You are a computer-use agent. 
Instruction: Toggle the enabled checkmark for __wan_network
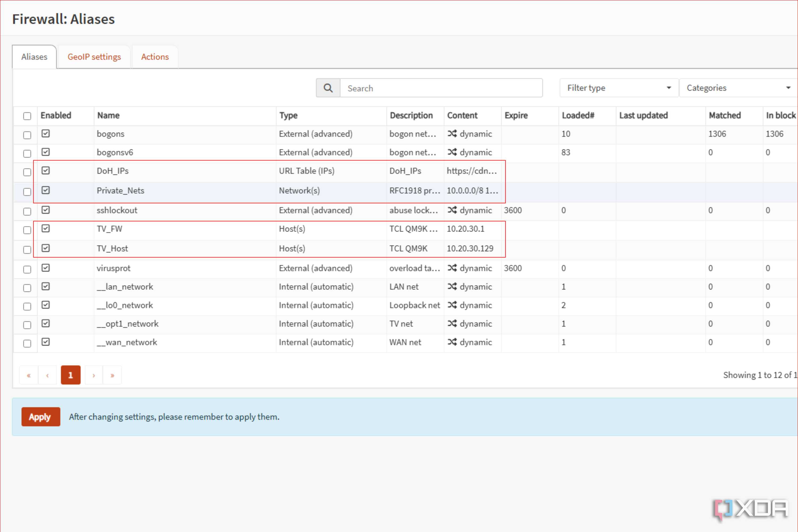pyautogui.click(x=46, y=342)
